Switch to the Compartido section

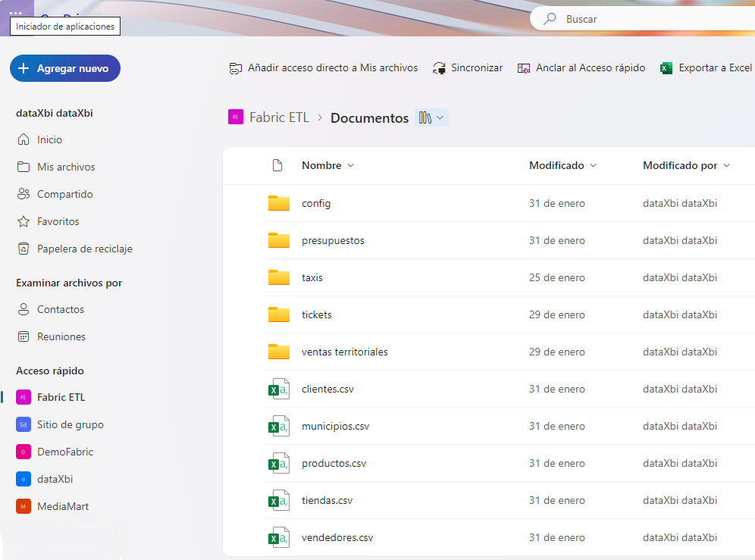(x=65, y=194)
